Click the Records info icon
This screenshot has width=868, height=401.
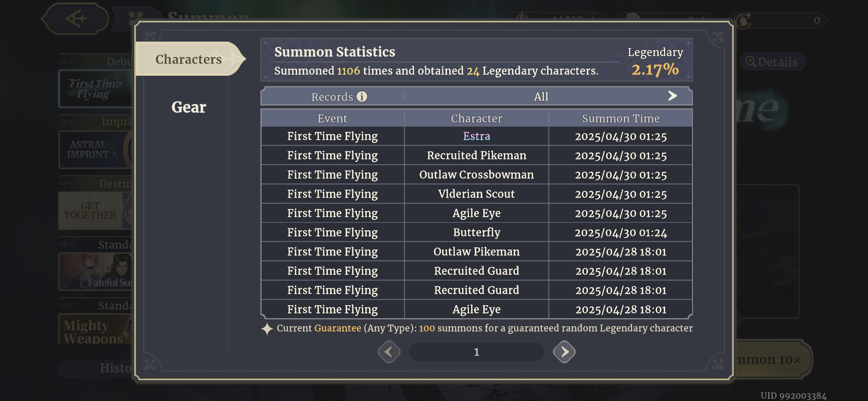tap(362, 97)
